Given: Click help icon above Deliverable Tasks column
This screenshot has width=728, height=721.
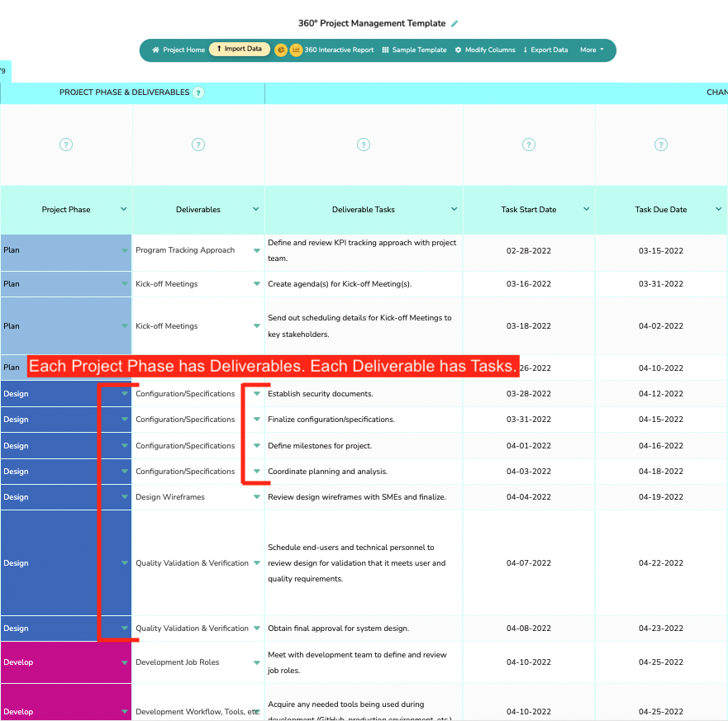Looking at the screenshot, I should tap(364, 145).
